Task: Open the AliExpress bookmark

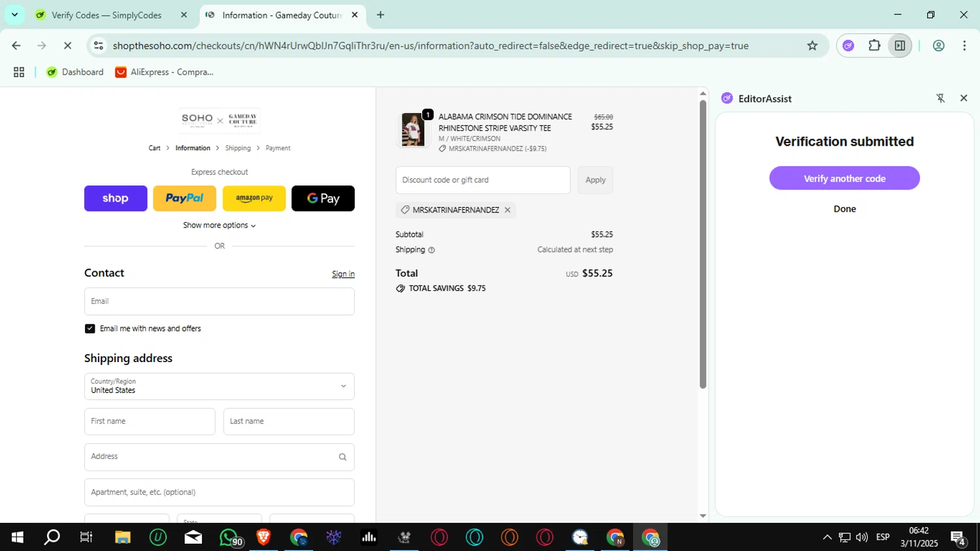Action: coord(165,72)
